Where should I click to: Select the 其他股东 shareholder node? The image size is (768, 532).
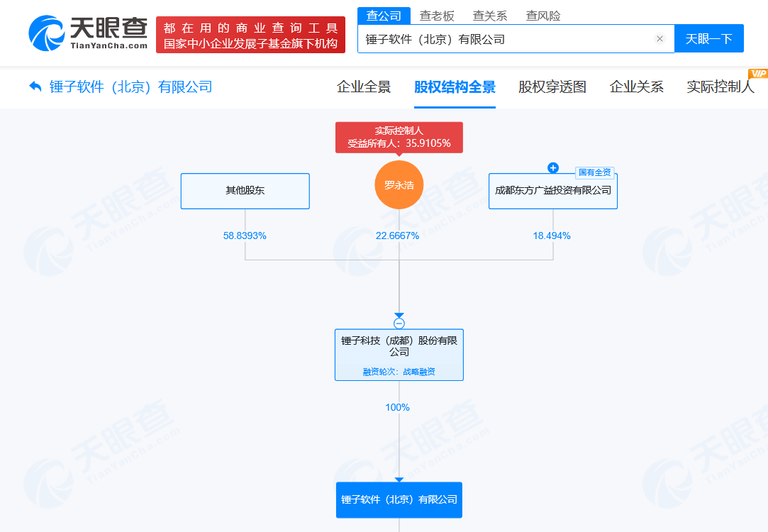245,191
